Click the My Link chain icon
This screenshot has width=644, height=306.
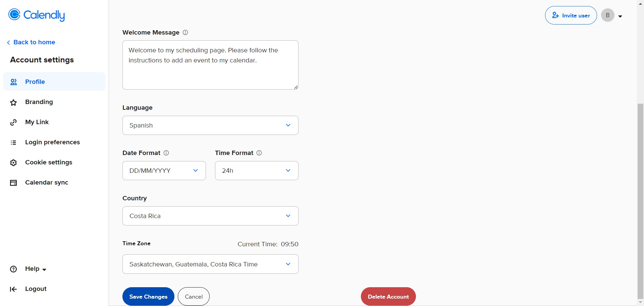pos(13,122)
